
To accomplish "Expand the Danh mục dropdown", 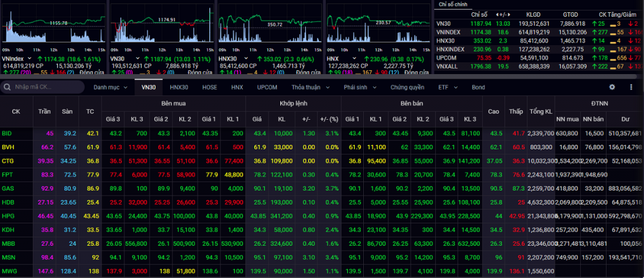I will coord(110,87).
